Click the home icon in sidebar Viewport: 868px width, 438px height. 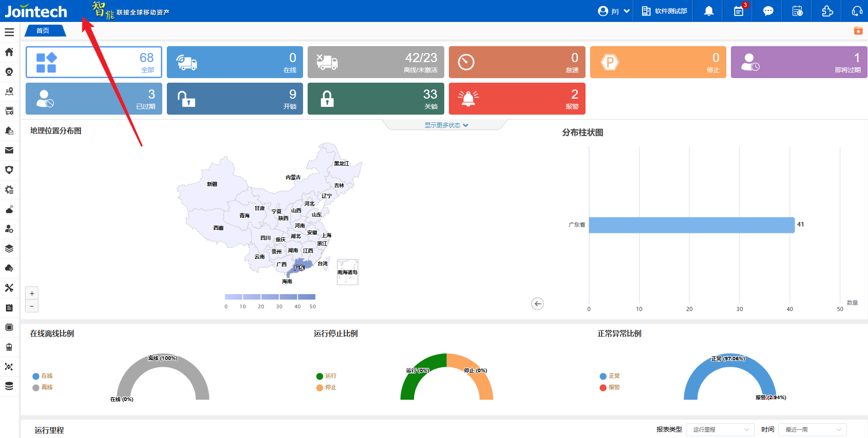click(9, 52)
